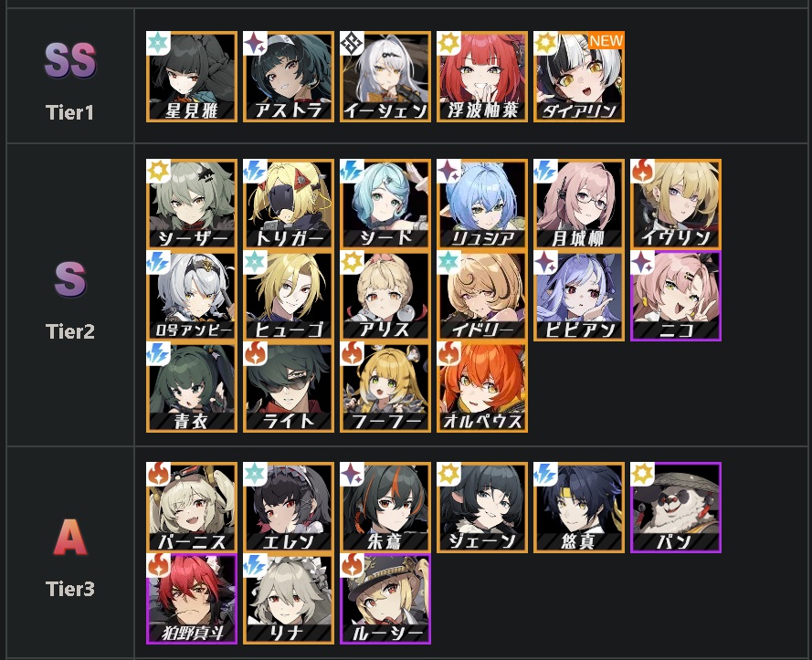Viewport: 812px width, 660px height.
Task: Click the ether attribute icon on アストラ
Action: click(x=256, y=43)
